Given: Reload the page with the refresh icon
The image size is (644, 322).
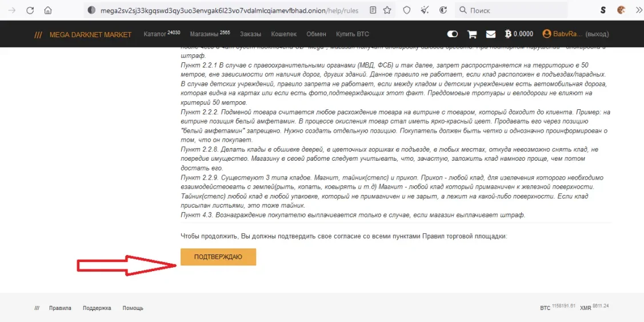Looking at the screenshot, I should tap(30, 10).
